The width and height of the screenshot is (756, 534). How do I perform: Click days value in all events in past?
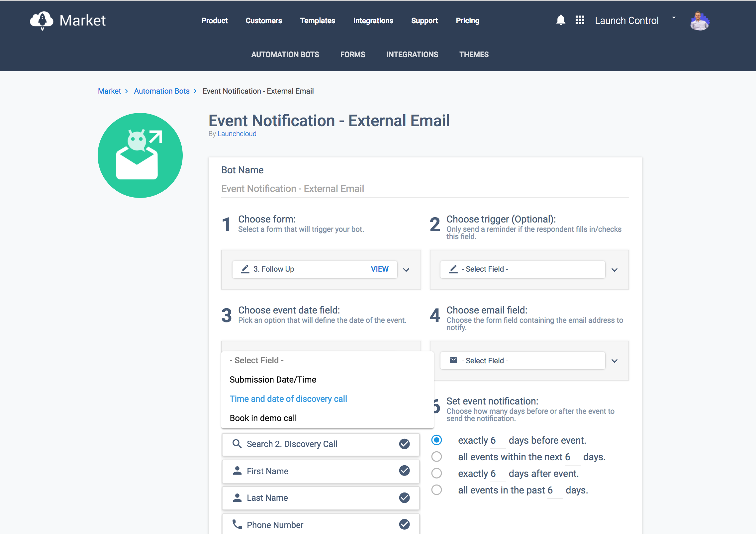point(555,490)
